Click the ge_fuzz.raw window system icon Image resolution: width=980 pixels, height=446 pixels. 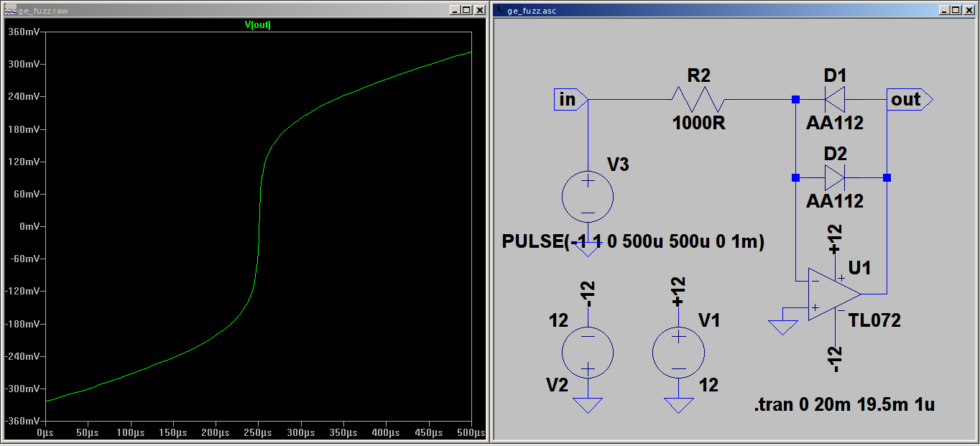coord(10,10)
